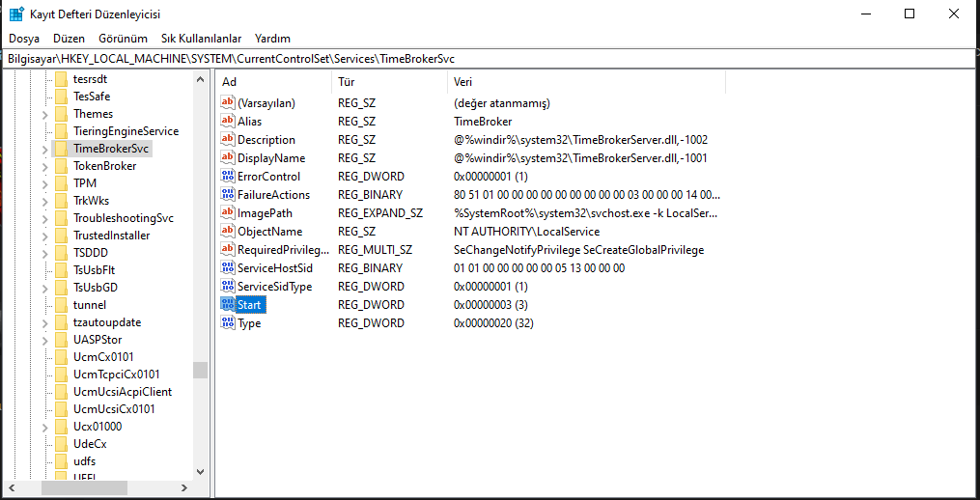Image resolution: width=980 pixels, height=500 pixels.
Task: Click the tree horizontal scroll right arrow
Action: pyautogui.click(x=183, y=487)
